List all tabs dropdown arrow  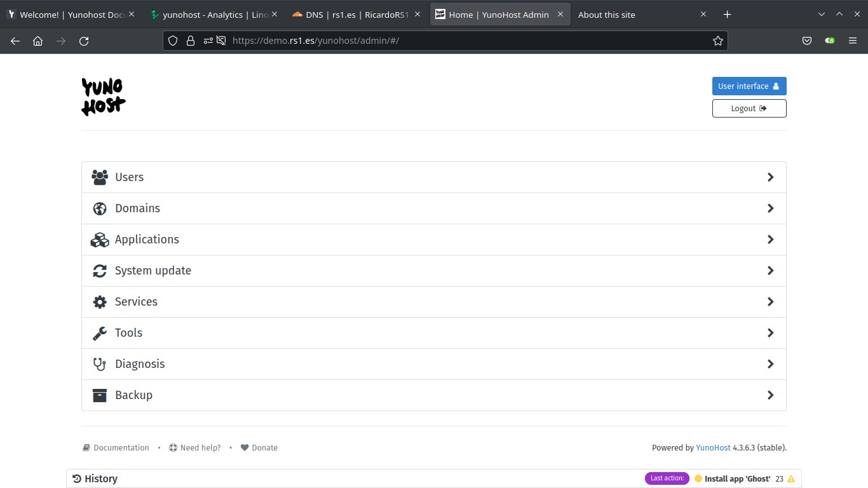click(x=821, y=14)
